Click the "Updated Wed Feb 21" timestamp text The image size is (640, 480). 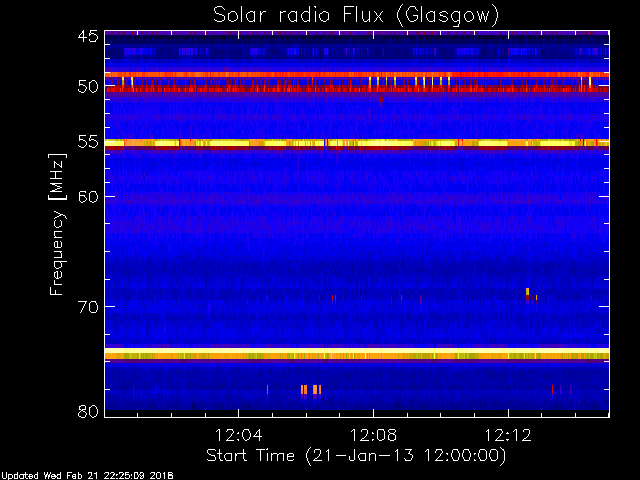(x=87, y=476)
